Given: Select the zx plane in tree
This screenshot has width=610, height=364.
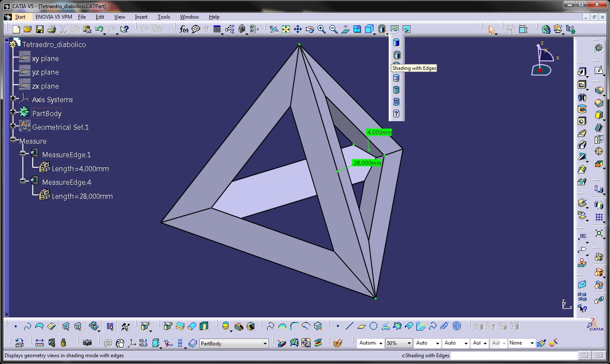Looking at the screenshot, I should coord(45,86).
